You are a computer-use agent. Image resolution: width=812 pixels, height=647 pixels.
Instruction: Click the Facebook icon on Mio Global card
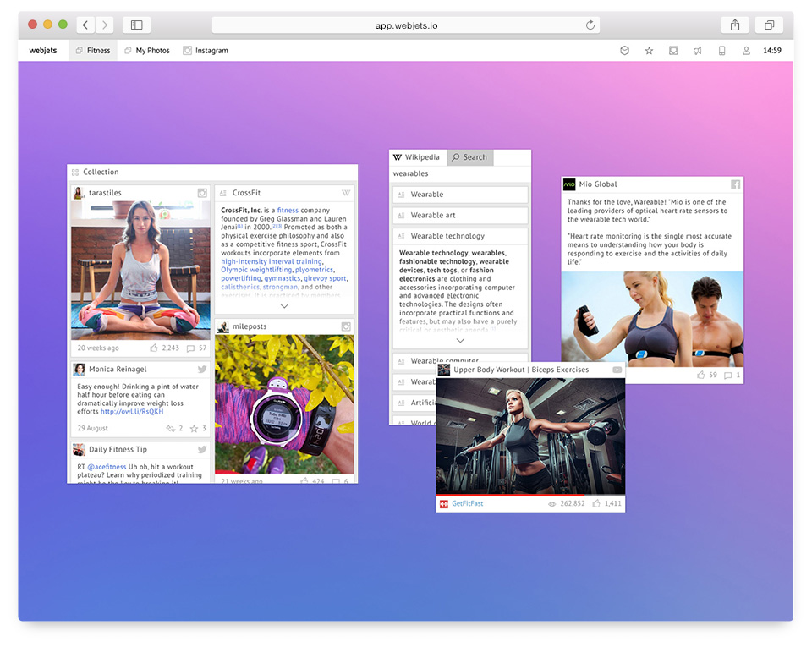click(735, 184)
